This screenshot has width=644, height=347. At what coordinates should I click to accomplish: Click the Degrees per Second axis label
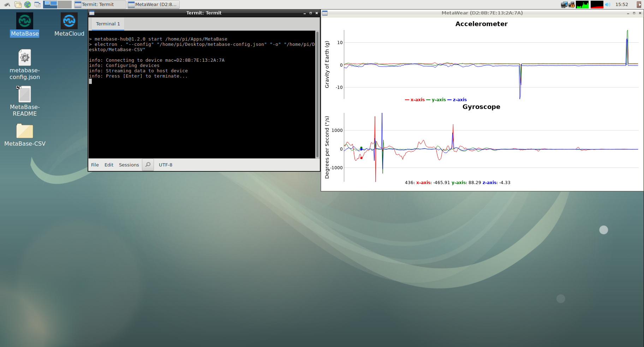point(327,147)
